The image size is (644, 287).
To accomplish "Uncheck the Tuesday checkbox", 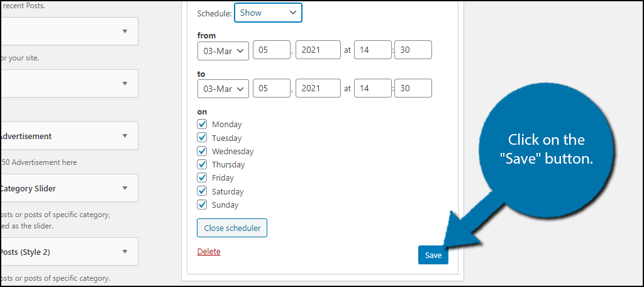I will 202,138.
